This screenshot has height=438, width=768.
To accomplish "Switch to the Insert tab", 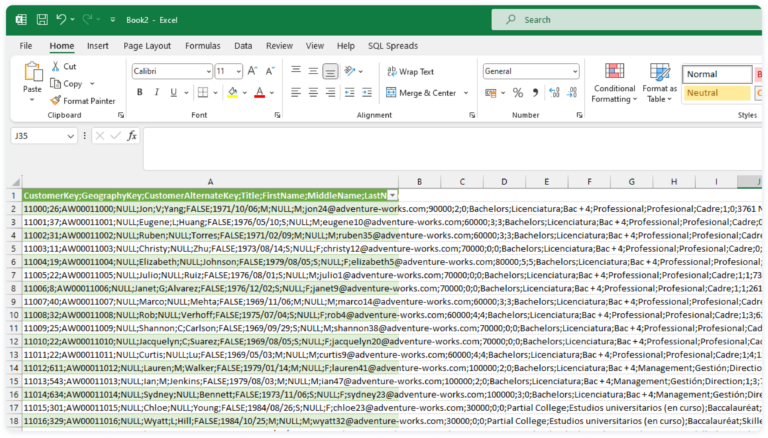I will tap(97, 46).
